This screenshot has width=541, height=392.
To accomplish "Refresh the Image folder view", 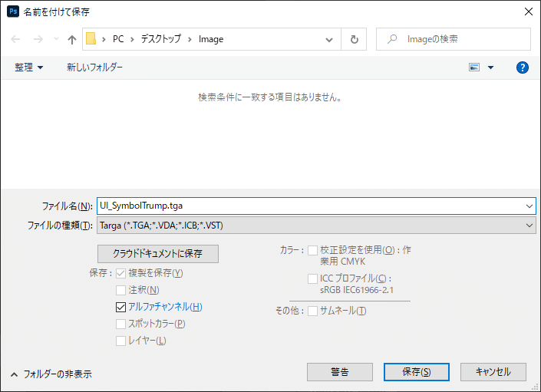I will tap(354, 39).
